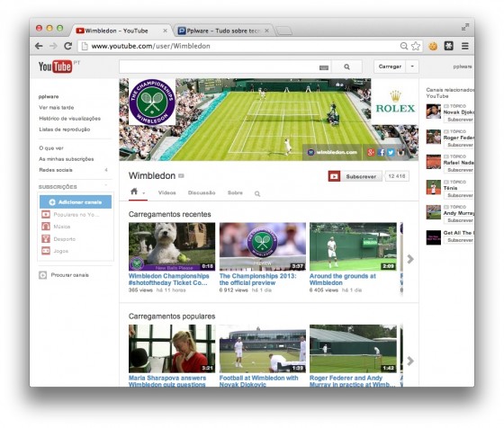The height and width of the screenshot is (428, 504).
Task: Click the channel home icon tab
Action: 134,192
